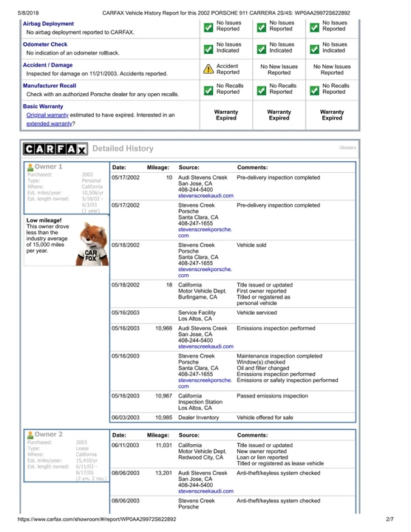
Task: Click the Oil and filter changed comment
Action: point(262,368)
